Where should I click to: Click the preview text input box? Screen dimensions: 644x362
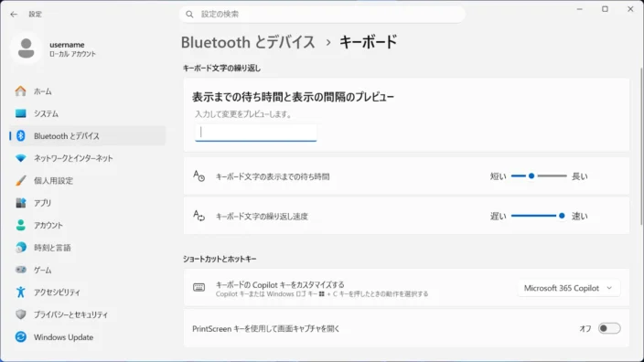pos(256,133)
